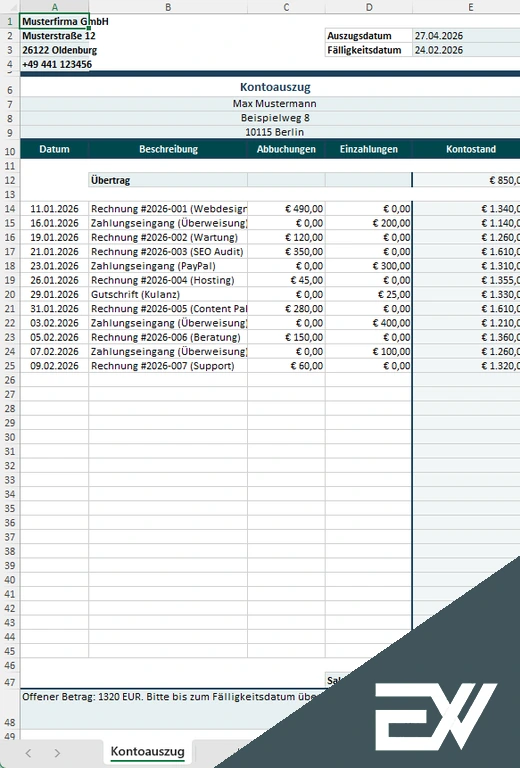Select the Abbuchungen column heading cell
This screenshot has width=520, height=768.
click(x=286, y=149)
